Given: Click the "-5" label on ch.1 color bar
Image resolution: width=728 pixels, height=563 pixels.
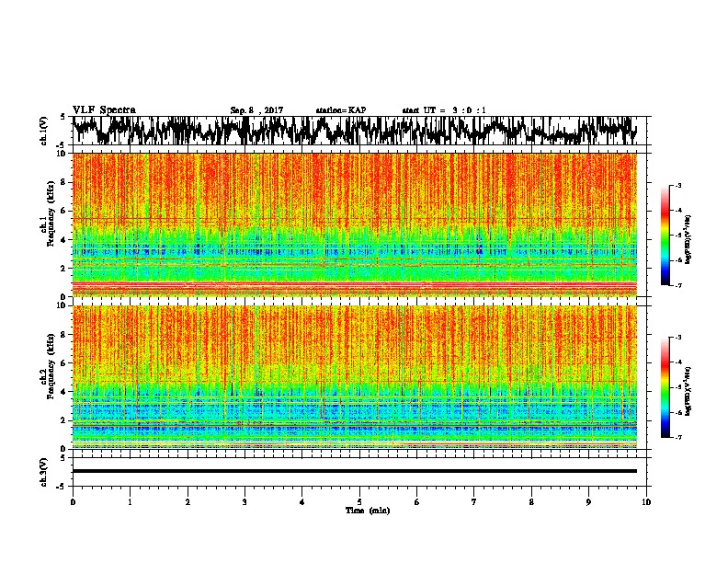Looking at the screenshot, I should (x=678, y=236).
